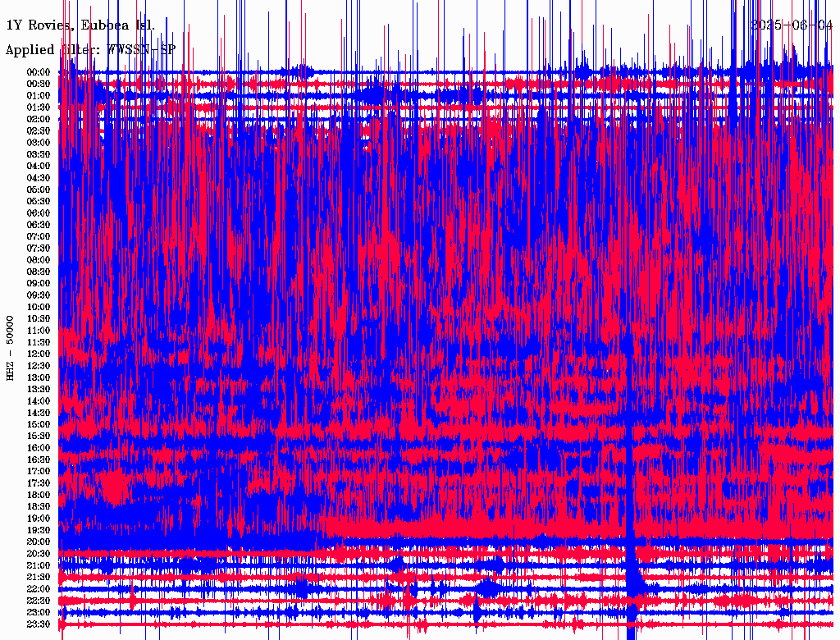Click the 01:30 time label
840x640 pixels.
coord(39,107)
